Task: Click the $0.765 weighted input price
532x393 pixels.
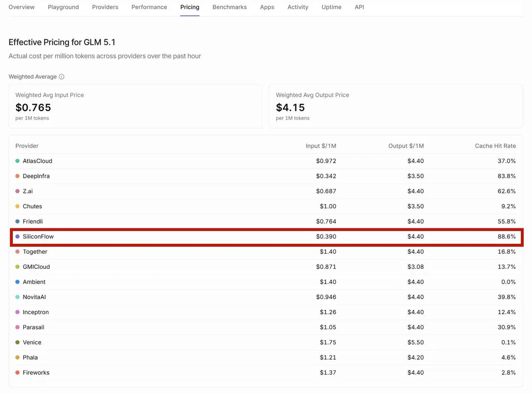Action: pos(33,107)
